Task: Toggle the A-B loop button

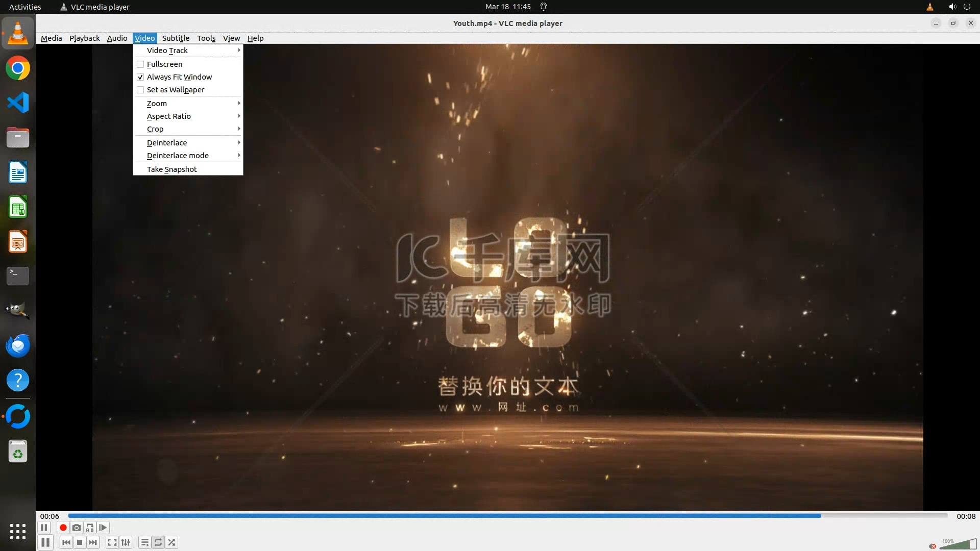Action: (90, 528)
